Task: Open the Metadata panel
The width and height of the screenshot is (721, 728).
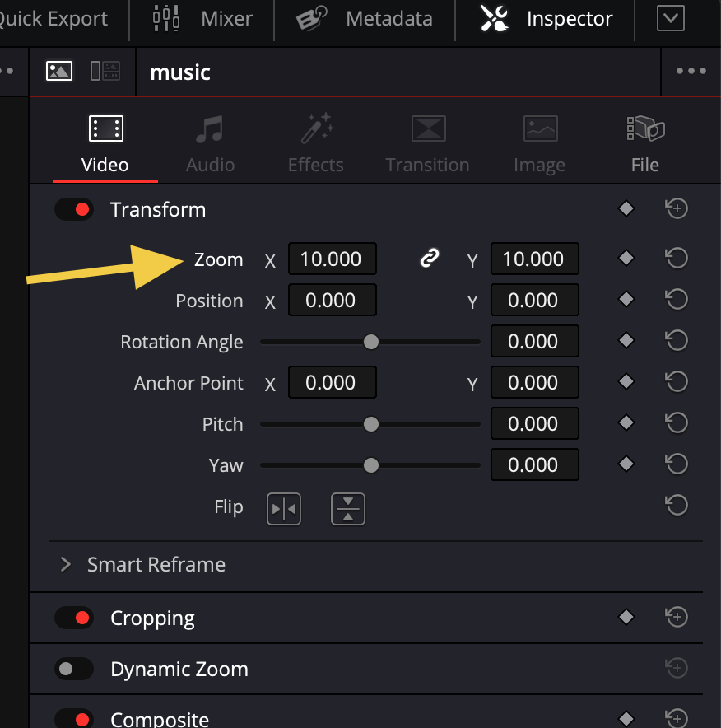Action: [x=365, y=19]
